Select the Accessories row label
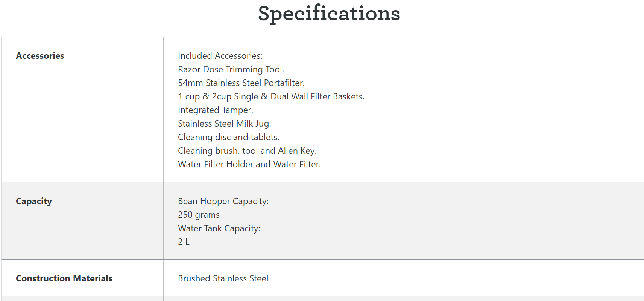Image resolution: width=644 pixels, height=301 pixels. [40, 56]
